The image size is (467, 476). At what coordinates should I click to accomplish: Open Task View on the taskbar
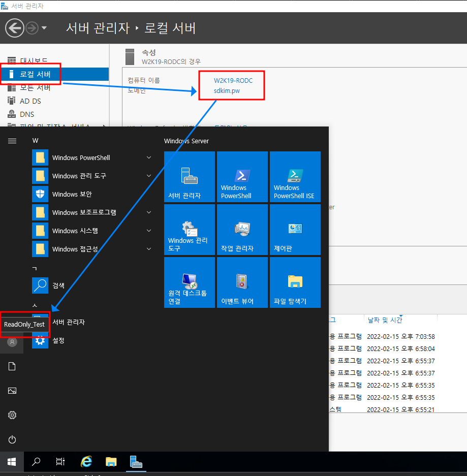coord(60,462)
